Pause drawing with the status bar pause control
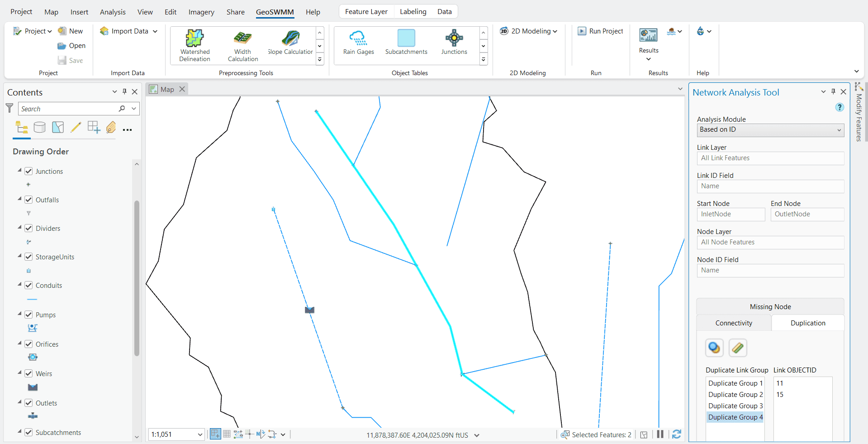 click(x=660, y=434)
